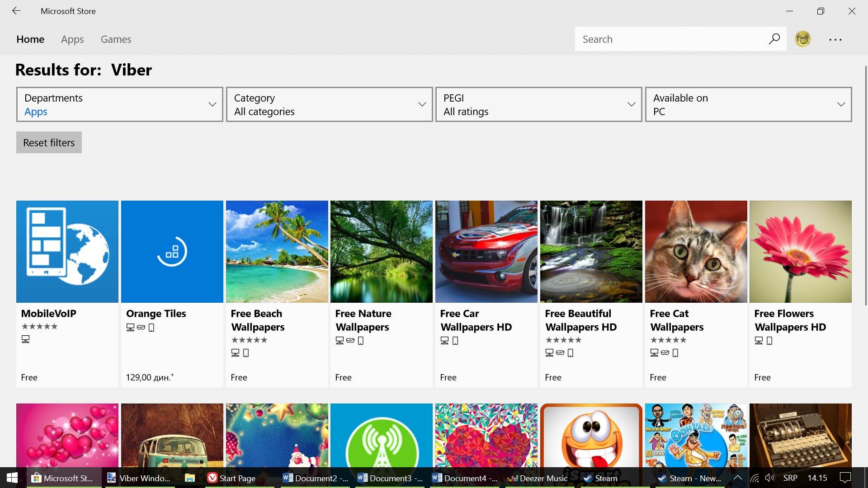Open the user profile avatar

[x=803, y=39]
